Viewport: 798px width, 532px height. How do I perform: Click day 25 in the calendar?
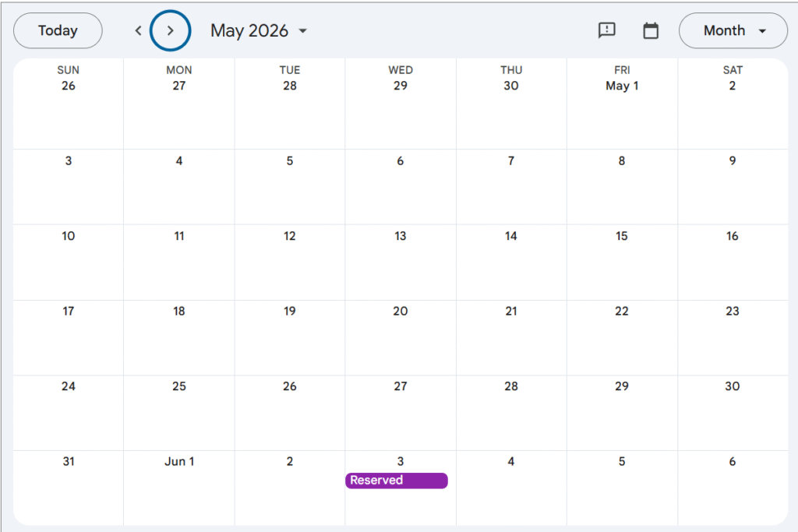[x=179, y=386]
